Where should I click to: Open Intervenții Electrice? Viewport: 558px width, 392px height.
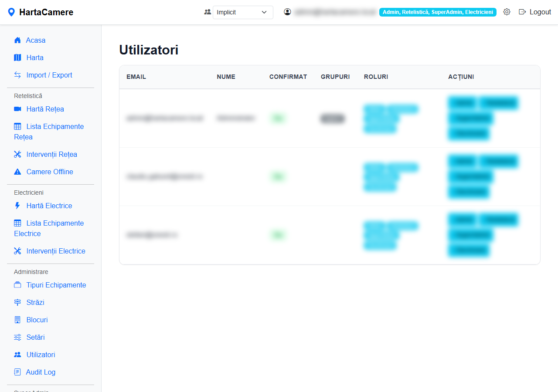click(56, 251)
